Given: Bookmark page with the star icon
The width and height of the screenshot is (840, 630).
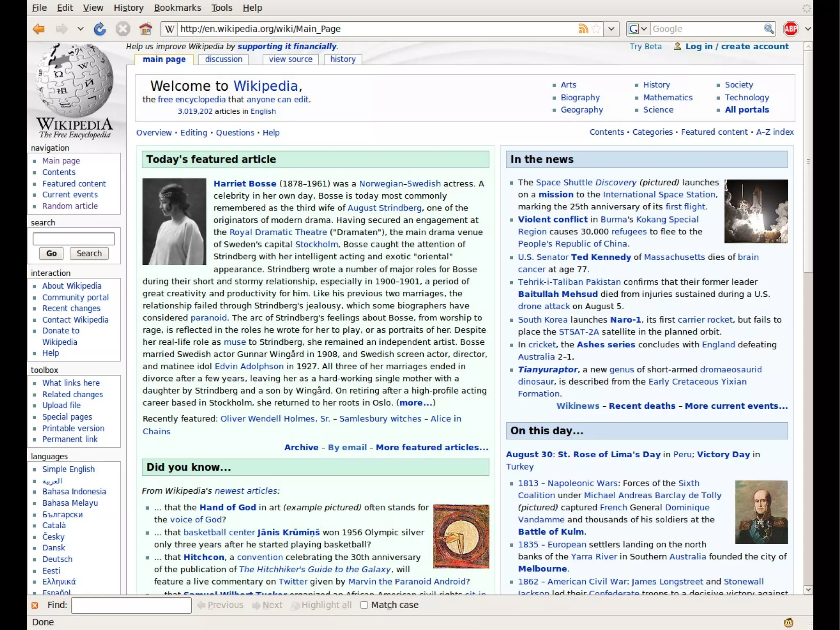Looking at the screenshot, I should point(596,29).
